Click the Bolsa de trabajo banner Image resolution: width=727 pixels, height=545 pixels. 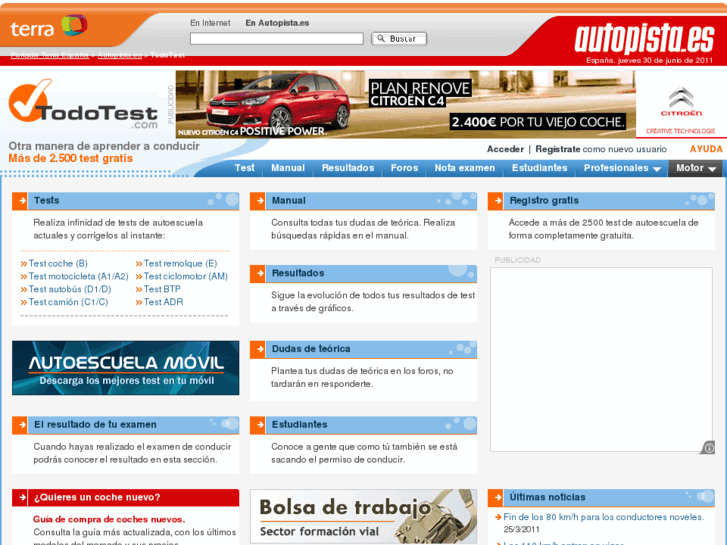click(364, 516)
